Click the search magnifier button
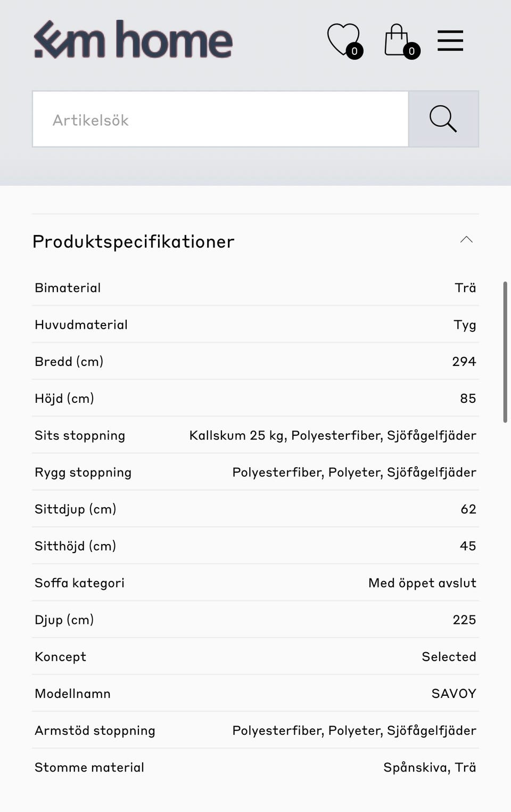 click(443, 119)
